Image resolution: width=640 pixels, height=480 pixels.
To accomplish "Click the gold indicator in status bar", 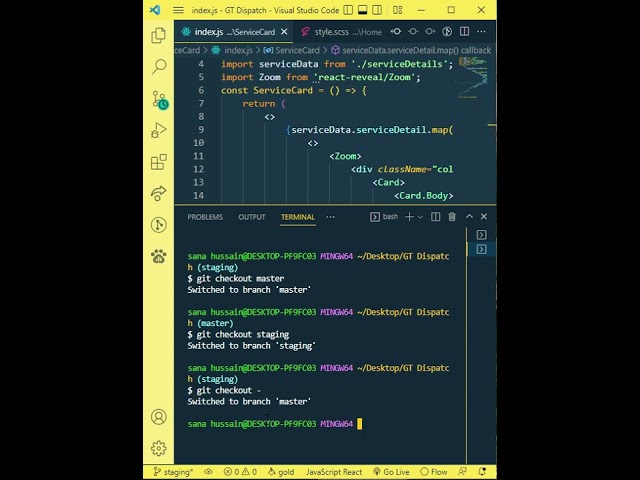I will (x=281, y=472).
